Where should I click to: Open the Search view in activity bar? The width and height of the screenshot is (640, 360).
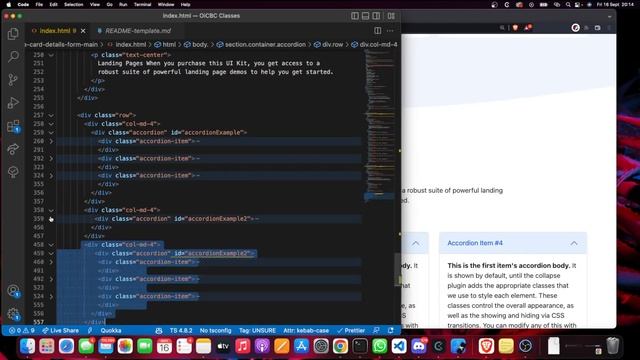13,56
